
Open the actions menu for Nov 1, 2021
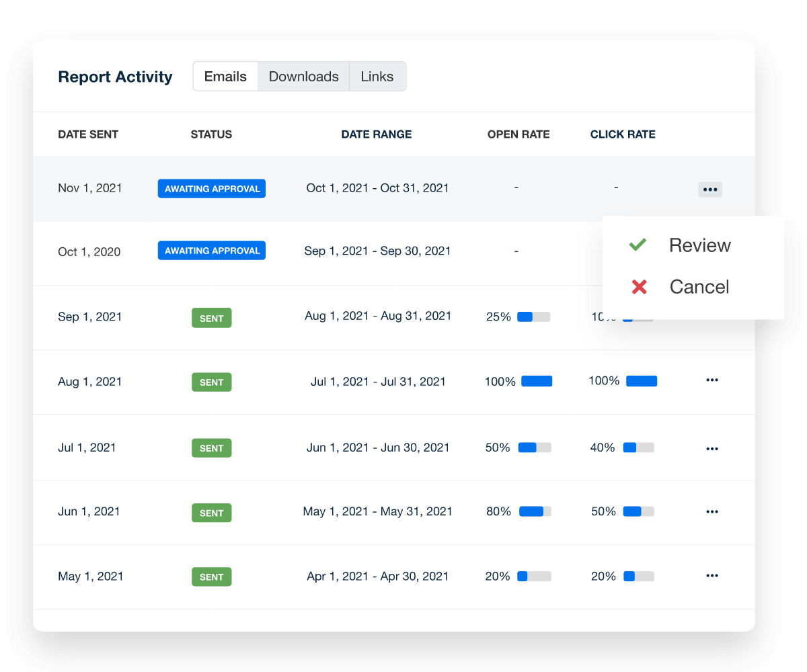(x=709, y=189)
